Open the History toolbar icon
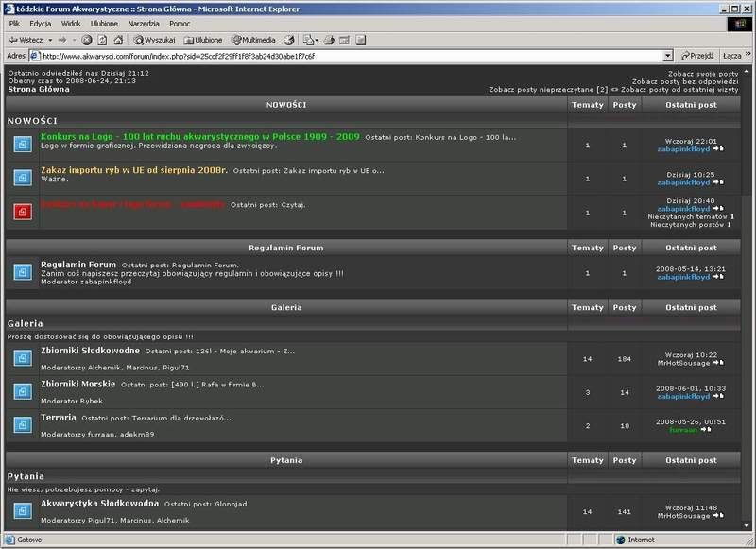The image size is (756, 549). click(x=289, y=40)
